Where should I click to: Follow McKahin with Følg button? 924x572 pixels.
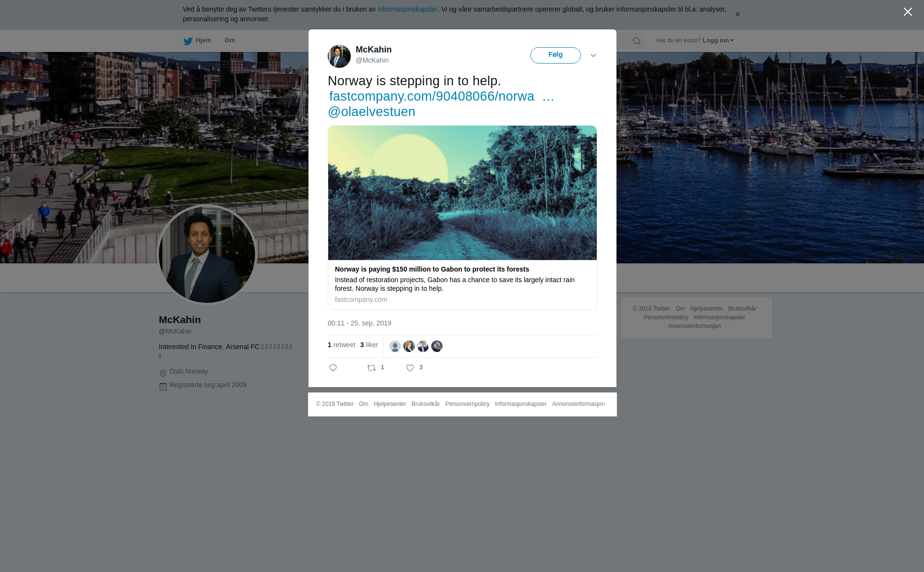(555, 55)
